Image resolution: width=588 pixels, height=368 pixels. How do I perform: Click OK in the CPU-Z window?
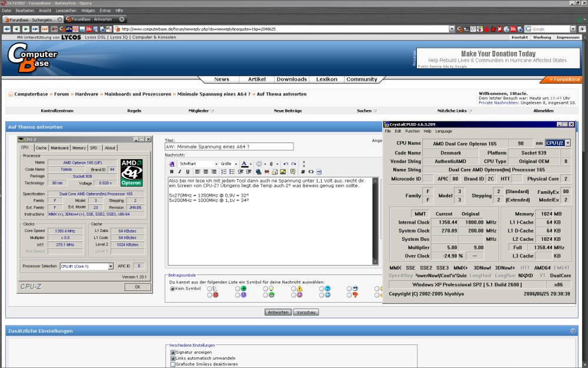[x=138, y=287]
